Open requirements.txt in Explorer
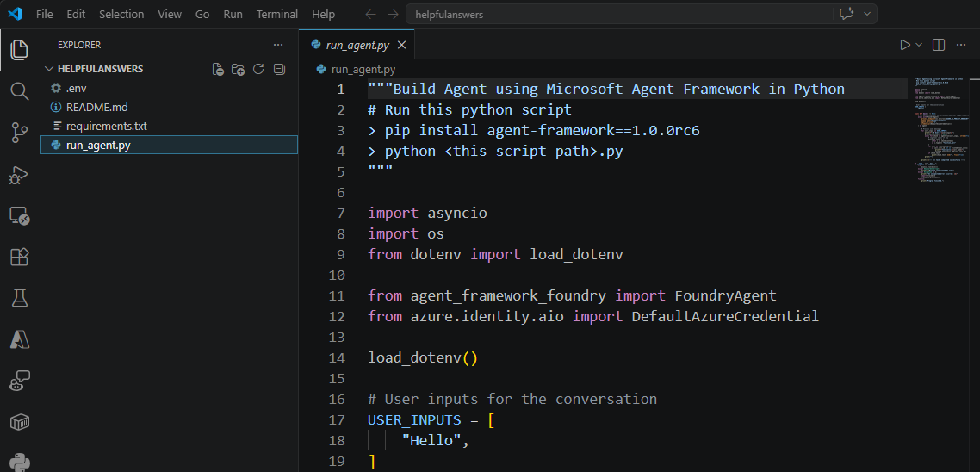Screen dimensions: 980x472 tap(169, 127)
